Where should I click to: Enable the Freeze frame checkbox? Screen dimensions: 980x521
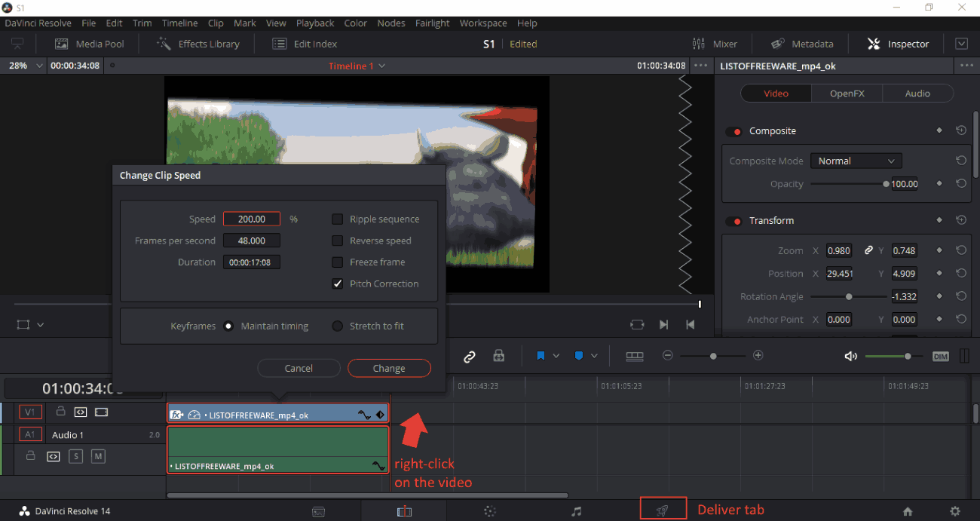click(337, 262)
